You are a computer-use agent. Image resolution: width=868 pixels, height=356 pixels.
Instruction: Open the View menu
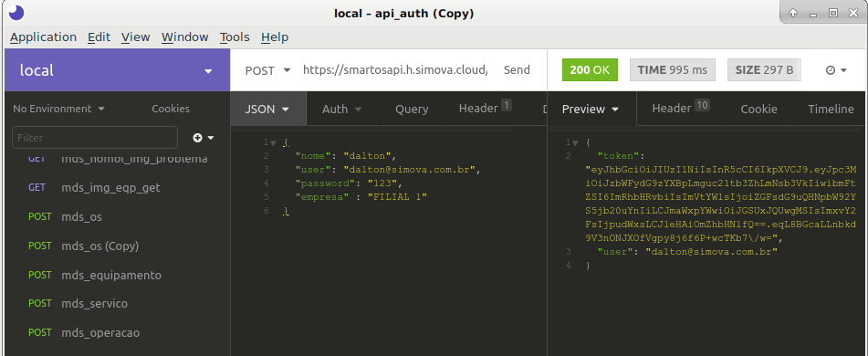136,37
